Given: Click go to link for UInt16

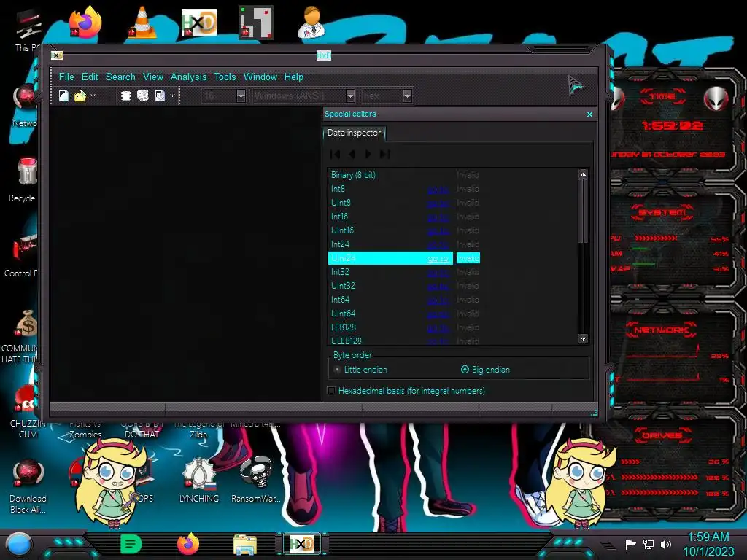Looking at the screenshot, I should pyautogui.click(x=438, y=231).
